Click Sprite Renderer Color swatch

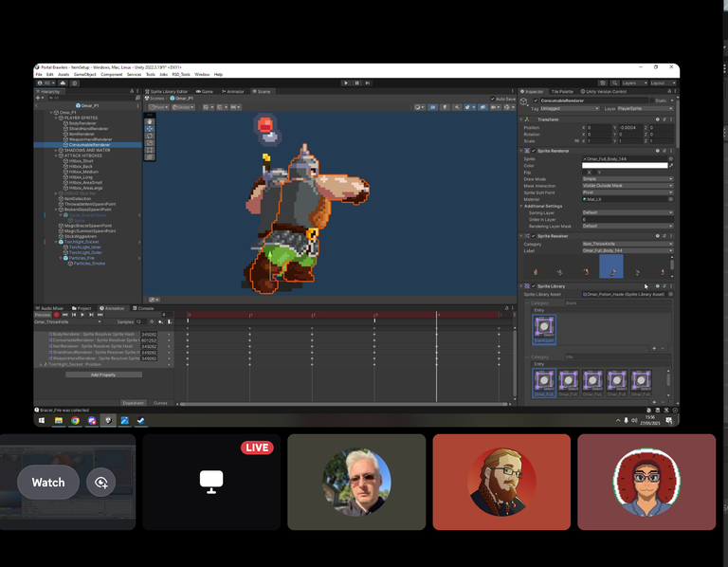(625, 165)
